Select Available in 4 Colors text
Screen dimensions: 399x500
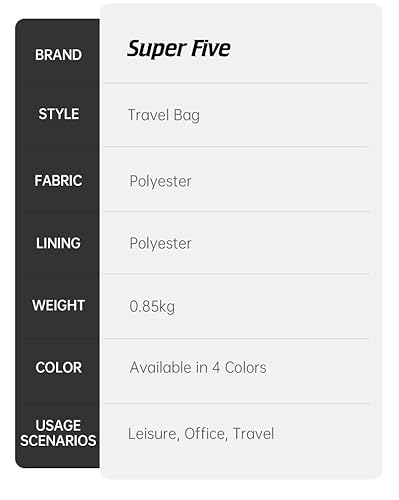[x=198, y=368]
